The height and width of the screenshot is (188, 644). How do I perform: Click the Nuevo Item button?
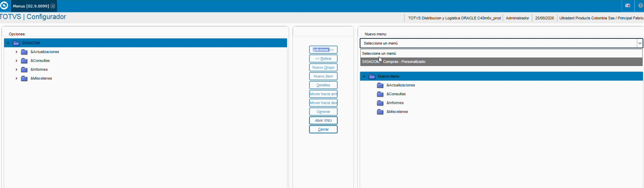[x=323, y=76]
